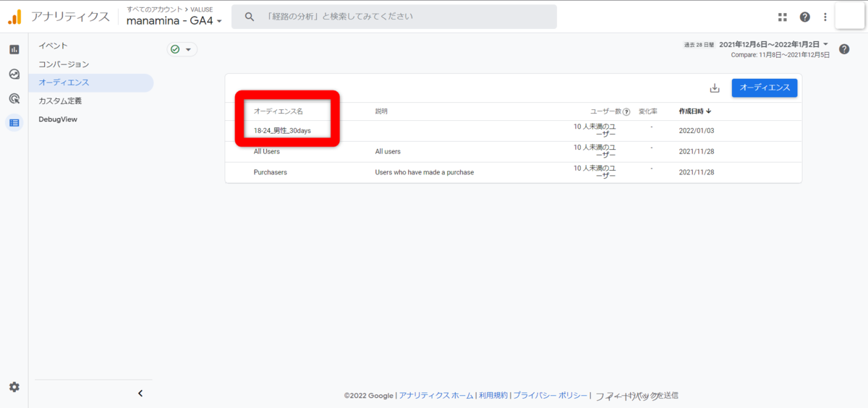868x408 pixels.
Task: Expand the date range picker dropdown
Action: pos(825,44)
